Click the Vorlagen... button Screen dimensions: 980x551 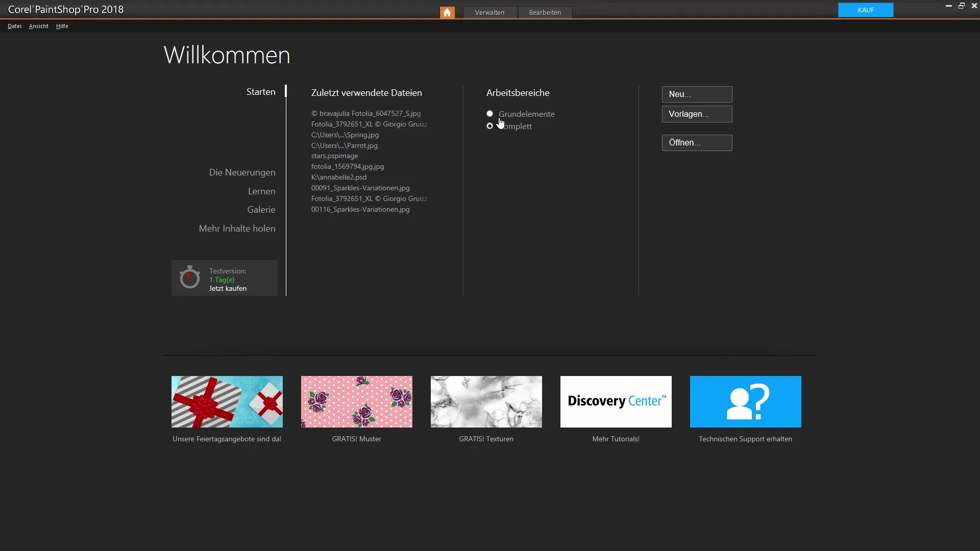pos(697,114)
